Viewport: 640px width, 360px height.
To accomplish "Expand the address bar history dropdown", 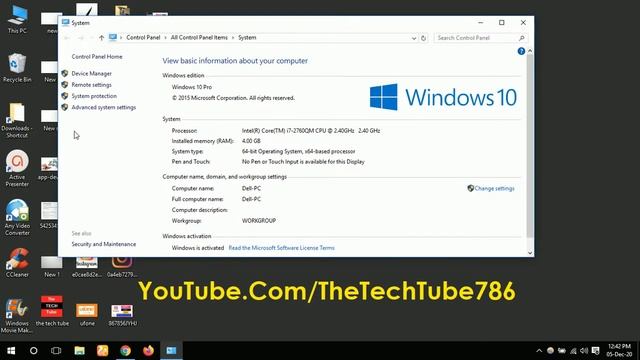I will 413,38.
